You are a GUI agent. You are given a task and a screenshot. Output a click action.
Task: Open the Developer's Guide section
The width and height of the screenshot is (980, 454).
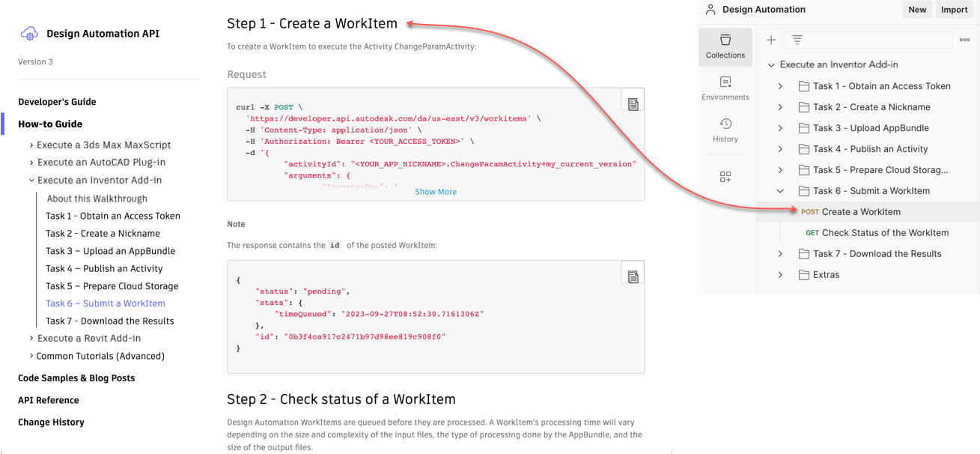click(x=57, y=102)
